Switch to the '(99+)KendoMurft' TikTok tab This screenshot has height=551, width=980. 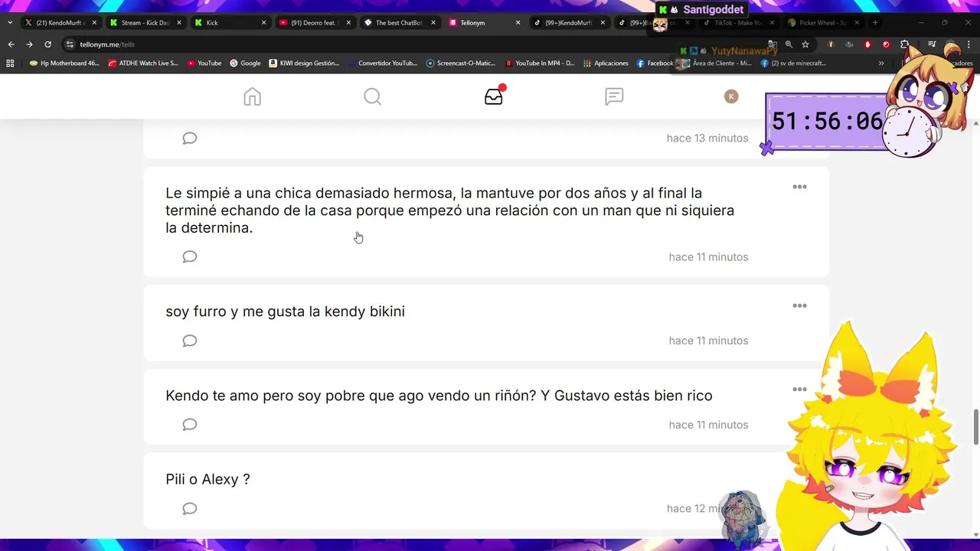pyautogui.click(x=569, y=23)
